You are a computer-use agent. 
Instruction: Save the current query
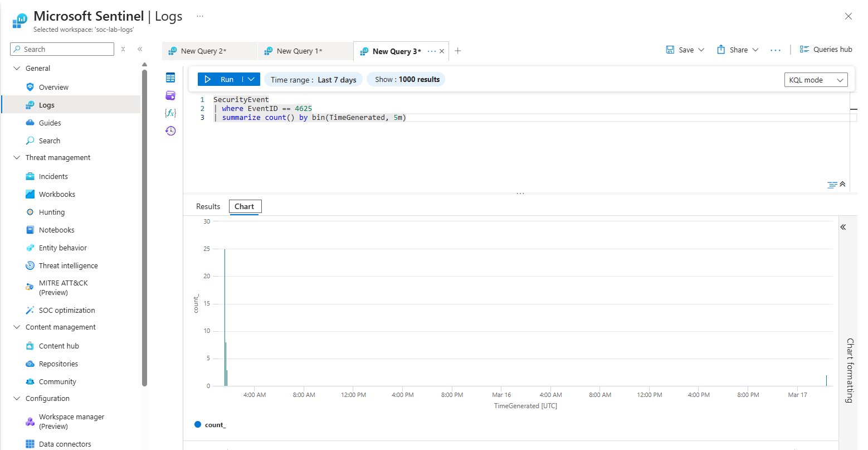pyautogui.click(x=680, y=50)
